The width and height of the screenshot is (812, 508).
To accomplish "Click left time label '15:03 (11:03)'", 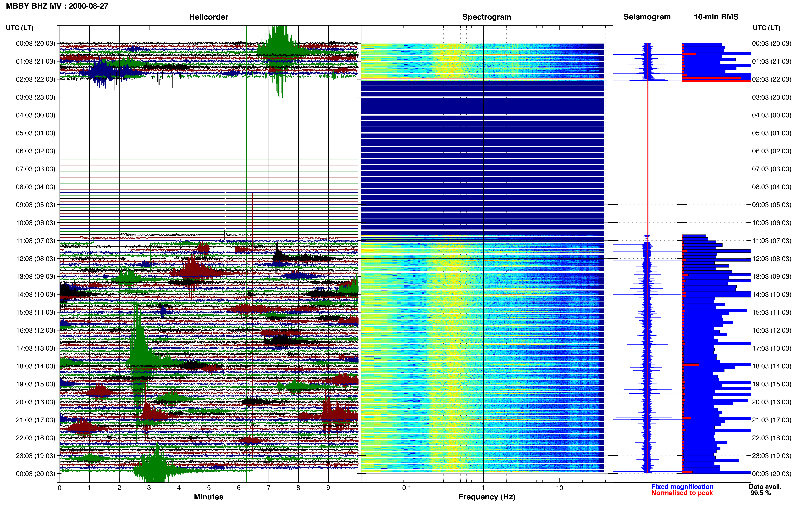I will tap(36, 313).
